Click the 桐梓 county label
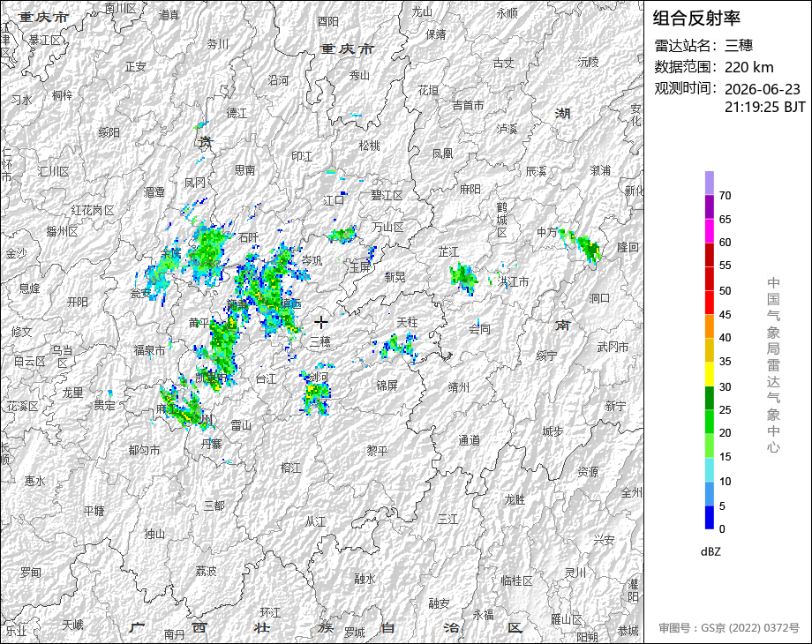This screenshot has width=812, height=644. coord(62,95)
